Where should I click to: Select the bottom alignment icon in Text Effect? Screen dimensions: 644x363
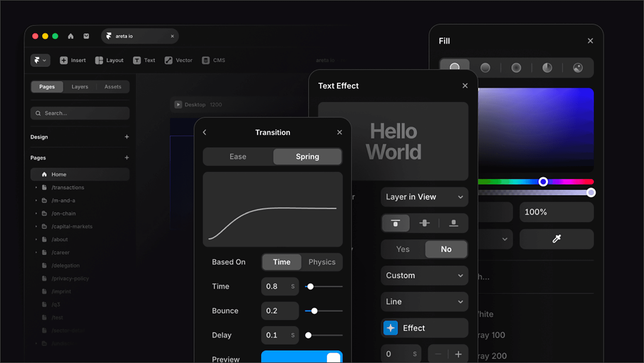tap(454, 223)
